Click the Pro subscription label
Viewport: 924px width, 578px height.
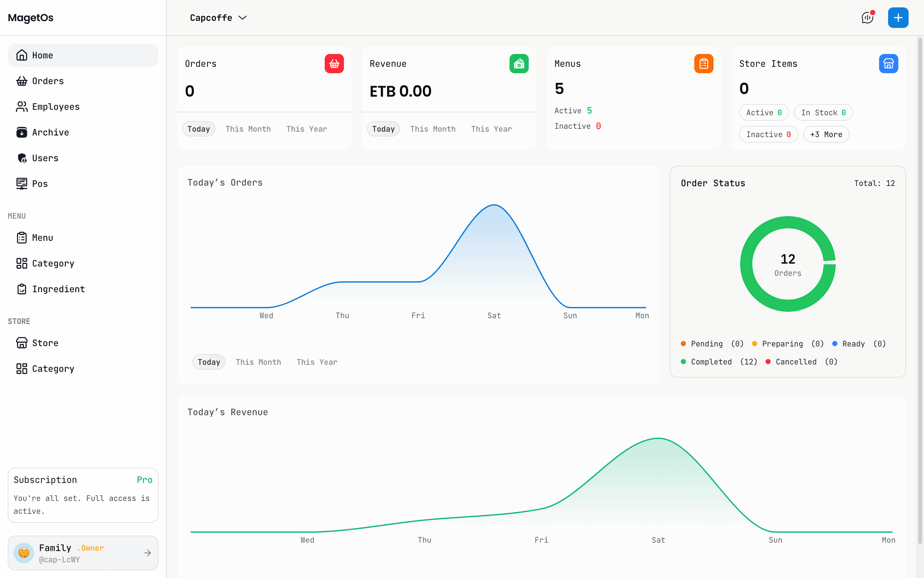pos(145,480)
